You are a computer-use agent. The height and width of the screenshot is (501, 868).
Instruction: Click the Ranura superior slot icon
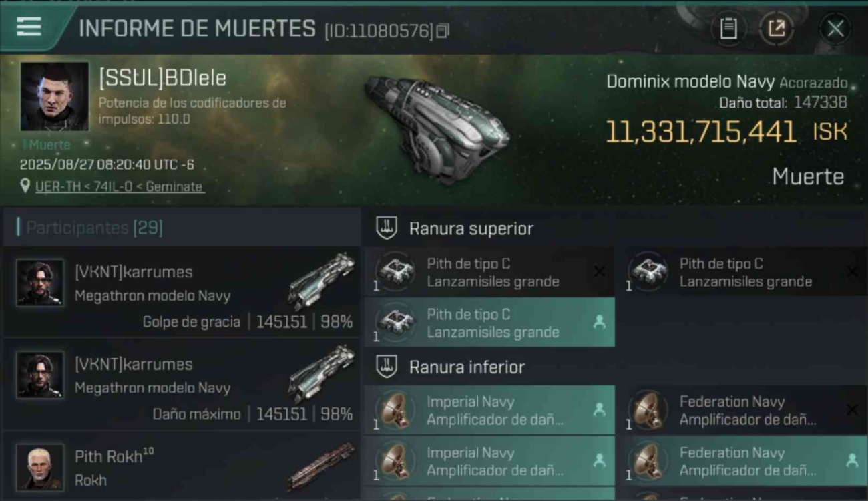(x=386, y=228)
